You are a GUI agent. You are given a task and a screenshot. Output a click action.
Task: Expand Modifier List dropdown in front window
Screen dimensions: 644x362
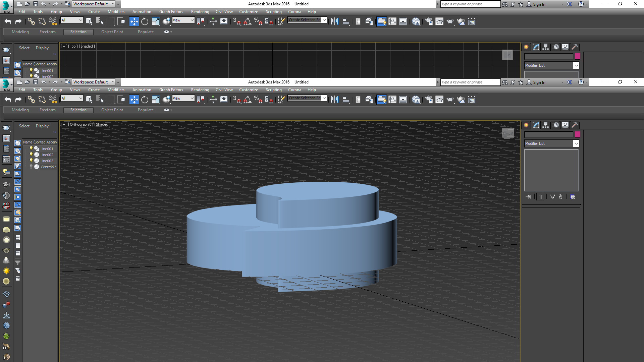576,143
